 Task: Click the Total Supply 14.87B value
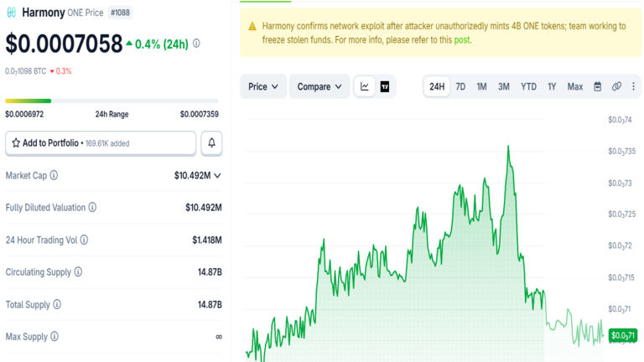[210, 304]
